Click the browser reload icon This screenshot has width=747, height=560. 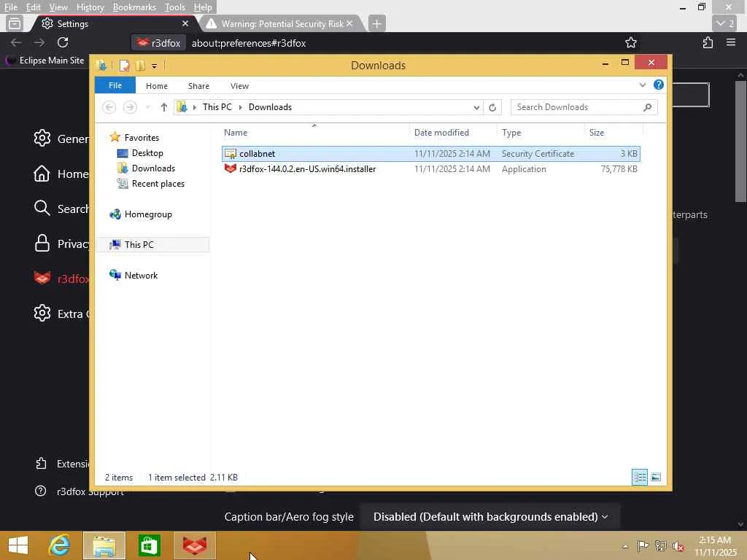point(63,42)
